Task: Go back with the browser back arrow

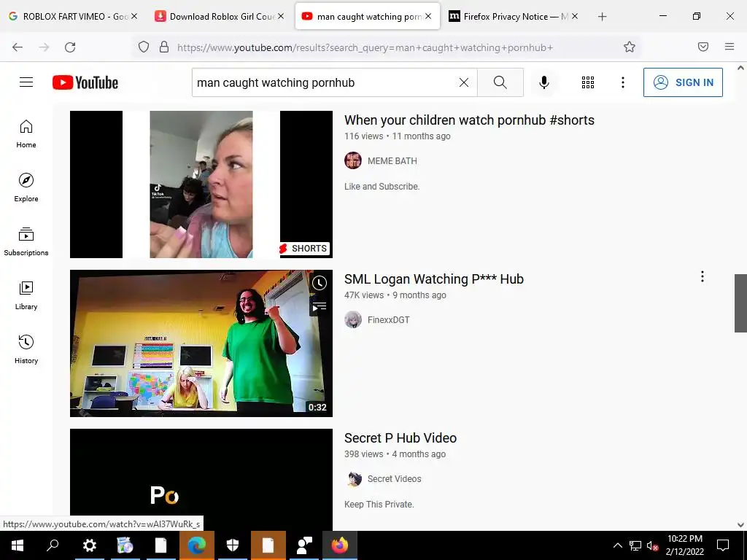Action: pos(18,47)
